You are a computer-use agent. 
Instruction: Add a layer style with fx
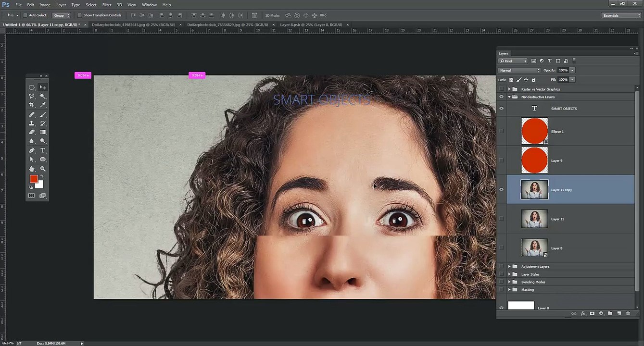coord(583,313)
